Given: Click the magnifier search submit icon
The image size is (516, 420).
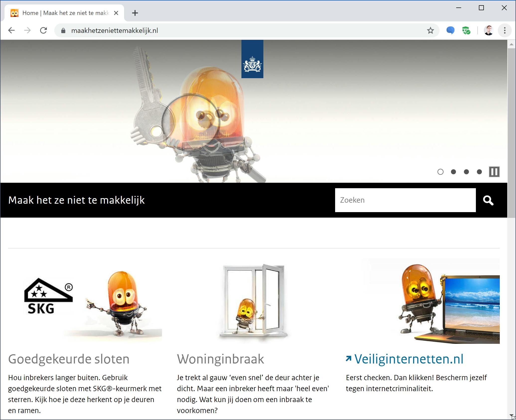Looking at the screenshot, I should click(x=488, y=200).
